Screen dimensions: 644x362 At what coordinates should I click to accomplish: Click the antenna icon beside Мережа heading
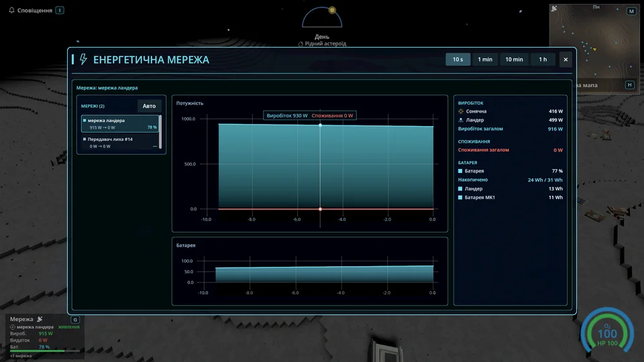(40, 319)
